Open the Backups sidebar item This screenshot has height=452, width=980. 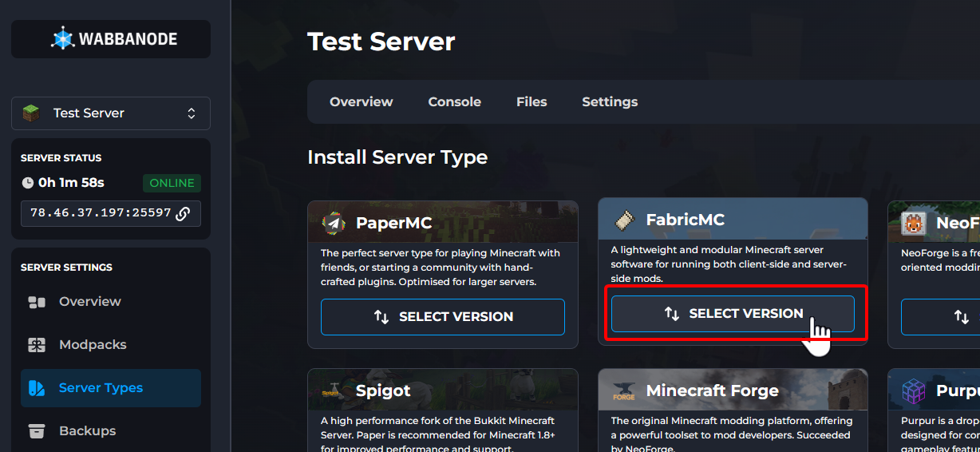pos(111,431)
